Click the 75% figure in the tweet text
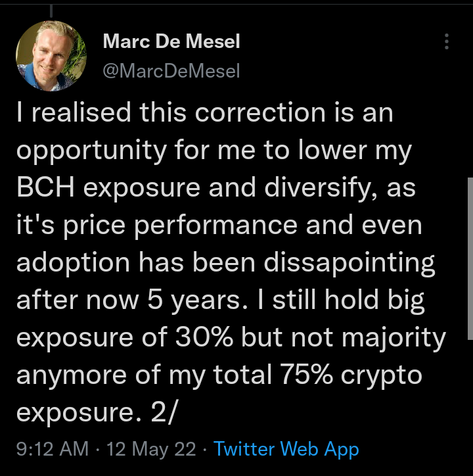Image resolution: width=473 pixels, height=476 pixels. click(x=306, y=375)
